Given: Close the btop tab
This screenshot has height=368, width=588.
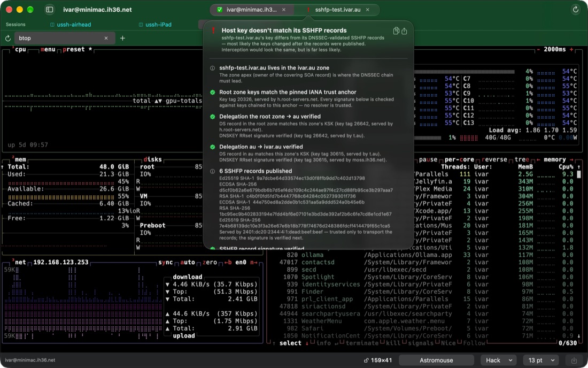Looking at the screenshot, I should coord(106,38).
